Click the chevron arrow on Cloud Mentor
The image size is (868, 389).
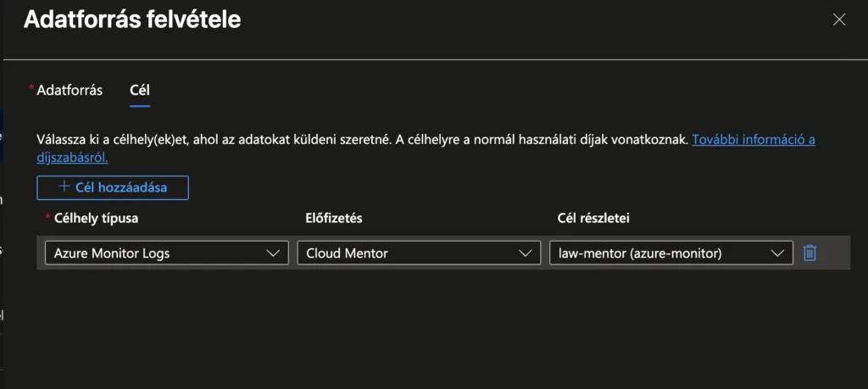tap(526, 253)
